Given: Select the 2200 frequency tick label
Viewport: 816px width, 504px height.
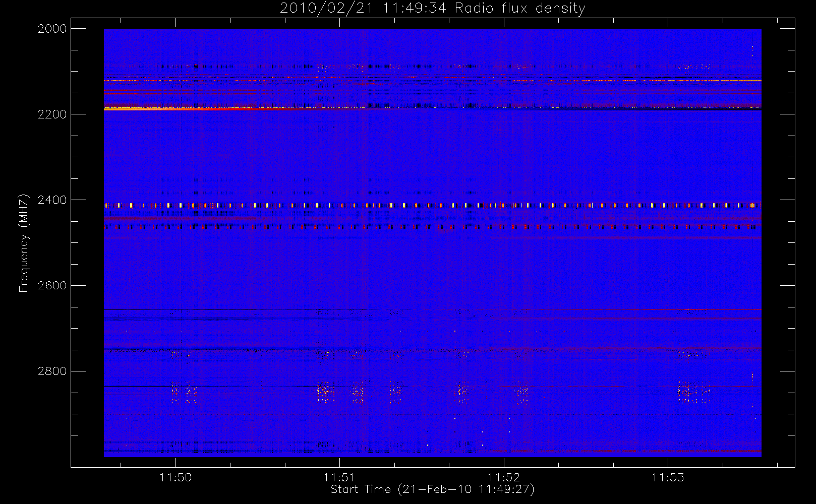Looking at the screenshot, I should pos(52,114).
